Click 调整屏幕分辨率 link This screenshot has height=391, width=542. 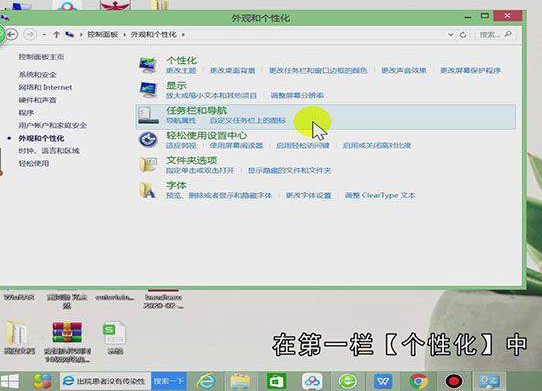click(x=297, y=95)
